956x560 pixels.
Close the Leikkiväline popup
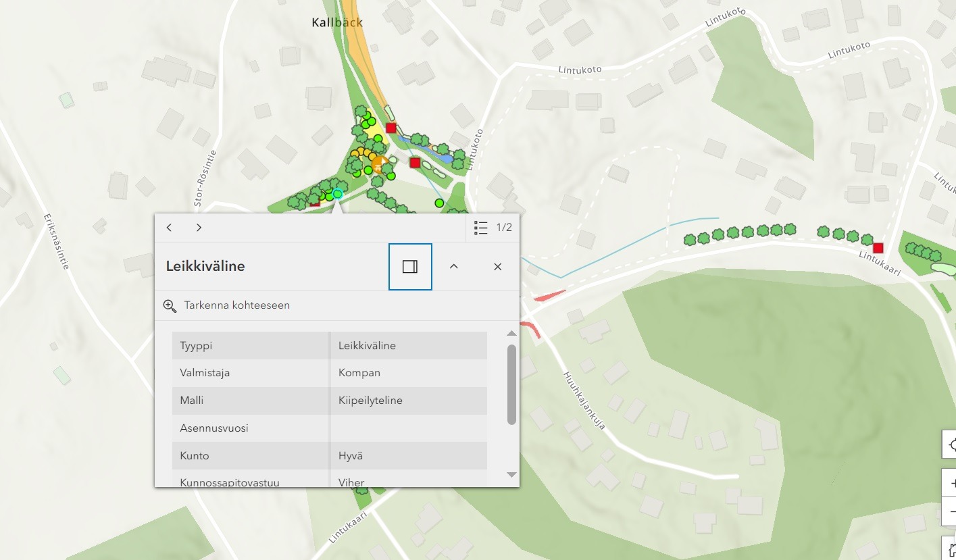click(498, 267)
